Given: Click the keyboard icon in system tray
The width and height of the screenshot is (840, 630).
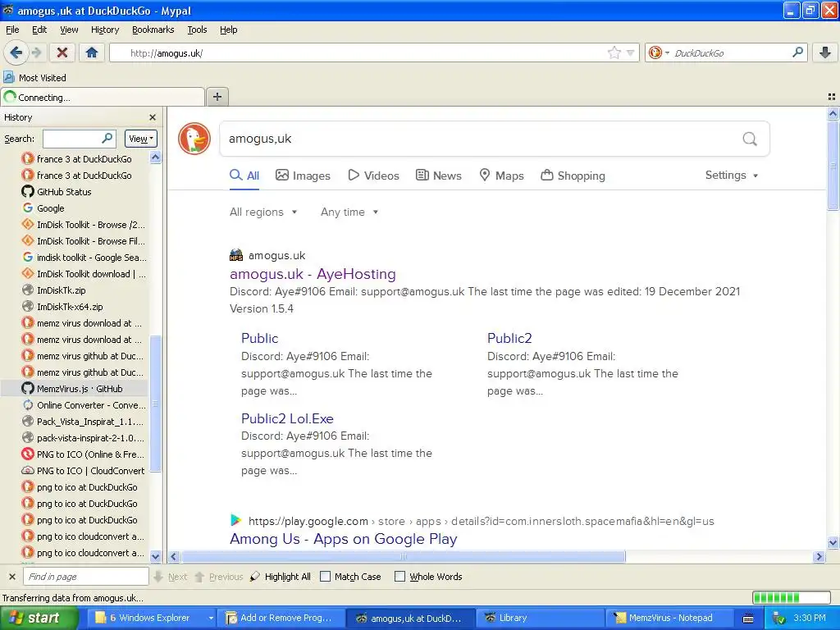Looking at the screenshot, I should pyautogui.click(x=748, y=619).
